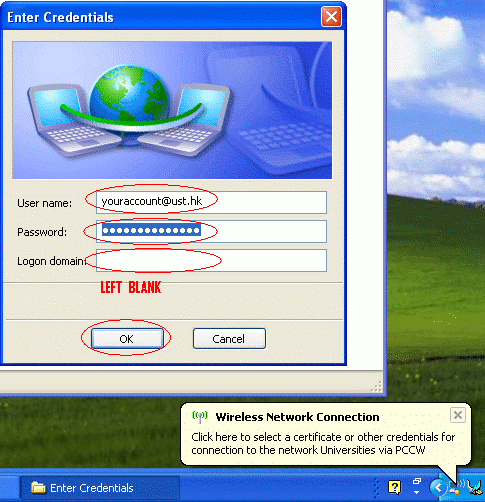This screenshot has width=485, height=502.
Task: Dismiss the Wireless Network Connection balloon
Action: coord(458,415)
